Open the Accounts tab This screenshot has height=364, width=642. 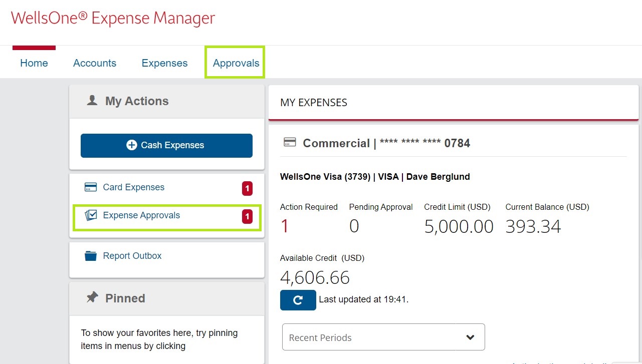click(x=95, y=63)
